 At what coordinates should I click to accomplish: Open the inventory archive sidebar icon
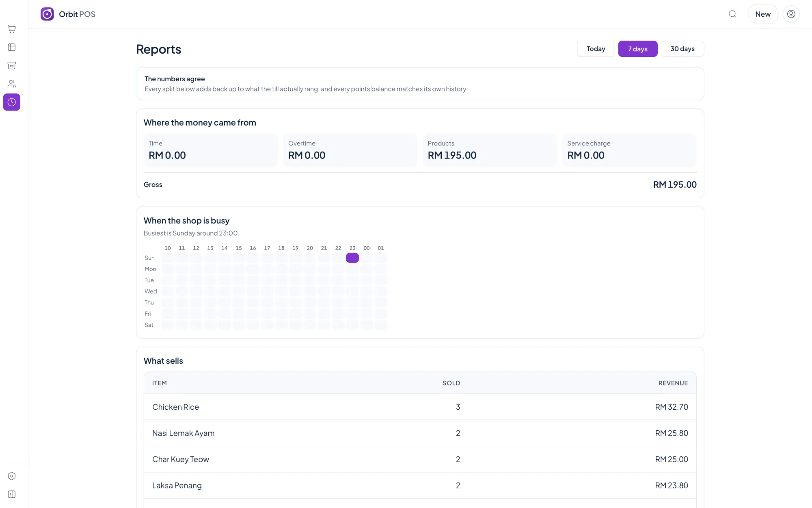pyautogui.click(x=12, y=65)
